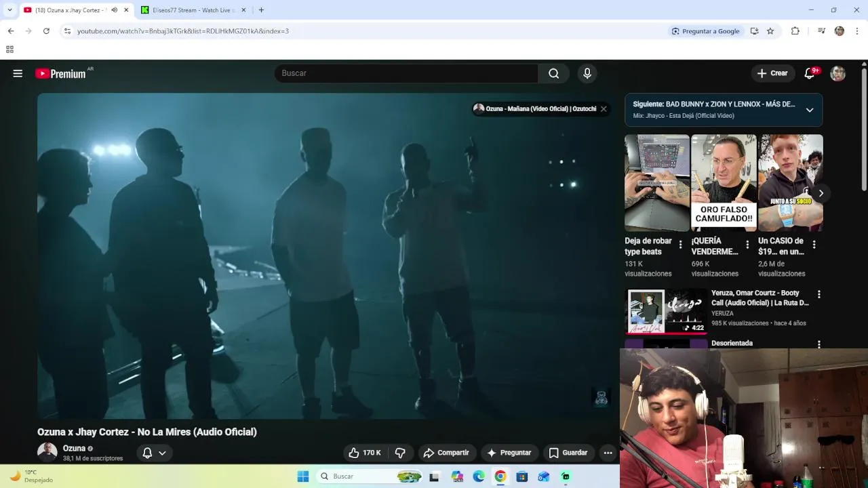Open 'Deja de robar type beats' short thumbnail
The height and width of the screenshot is (488, 868).
click(x=657, y=183)
